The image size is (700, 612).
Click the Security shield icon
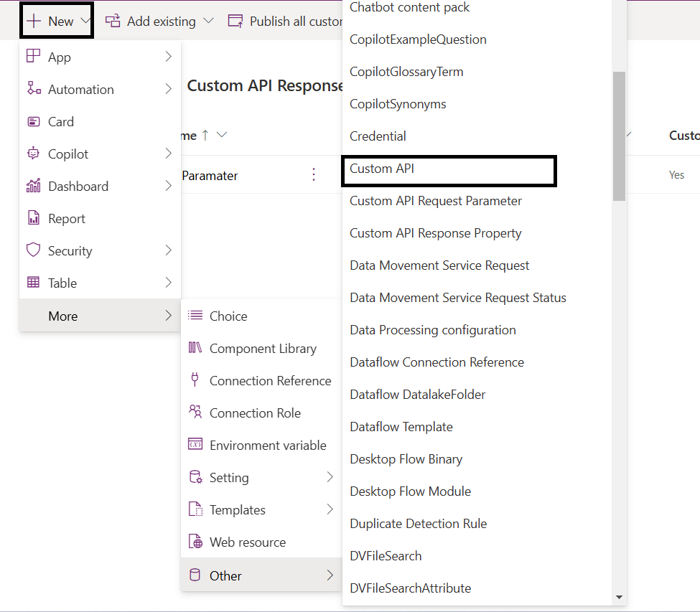(34, 250)
